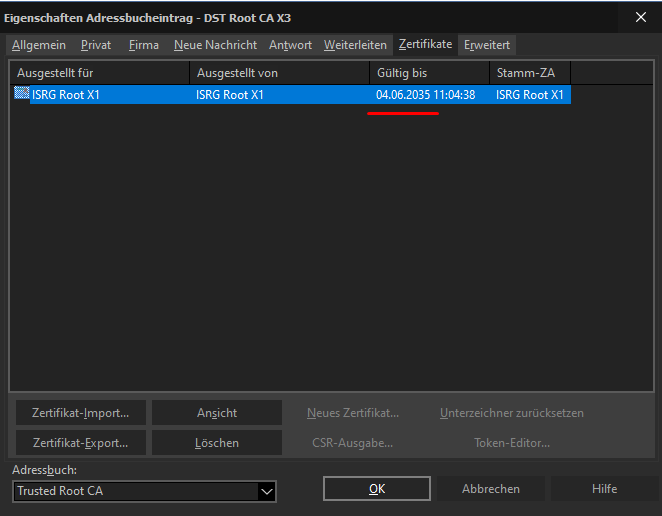This screenshot has height=516, width=662.
Task: Click the Gültig bis column header
Action: [430, 73]
